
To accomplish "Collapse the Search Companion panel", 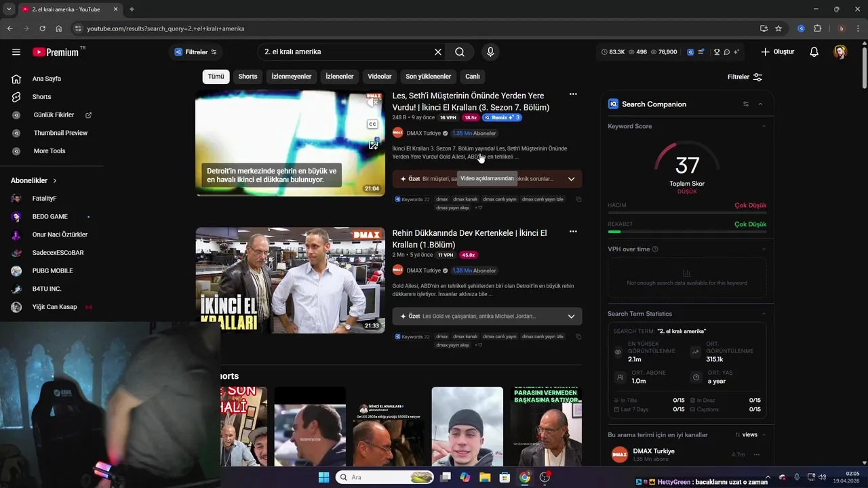I will pyautogui.click(x=760, y=104).
